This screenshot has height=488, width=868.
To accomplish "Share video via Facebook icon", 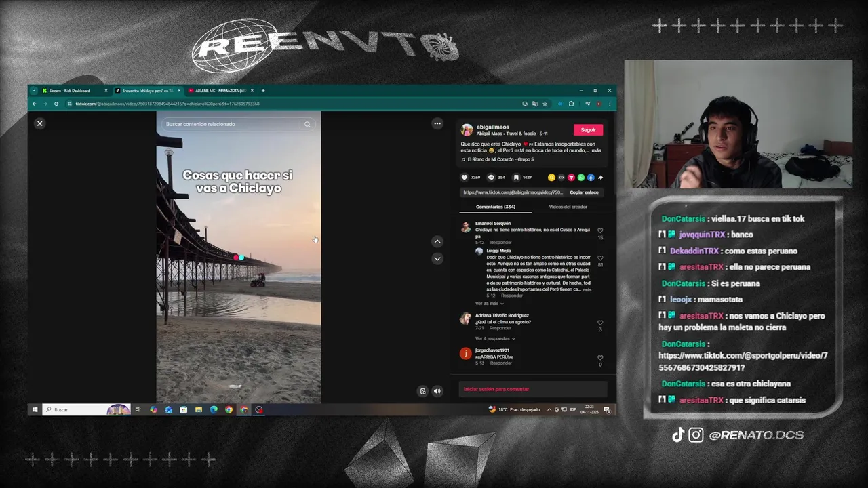I will [x=591, y=178].
